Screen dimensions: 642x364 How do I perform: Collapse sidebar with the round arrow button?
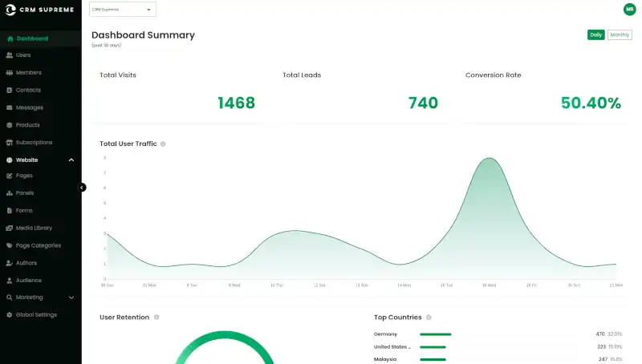(82, 188)
